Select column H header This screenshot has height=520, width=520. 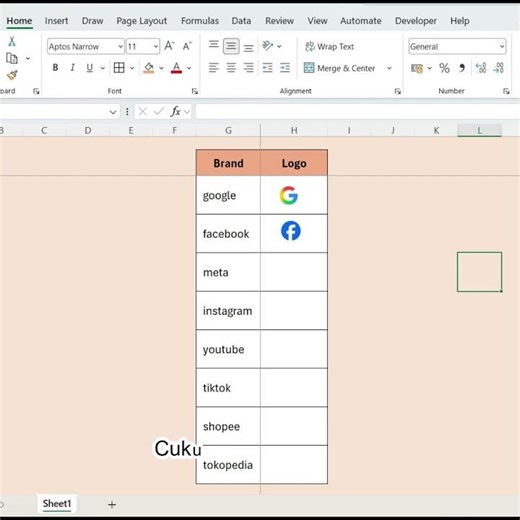[x=294, y=130]
